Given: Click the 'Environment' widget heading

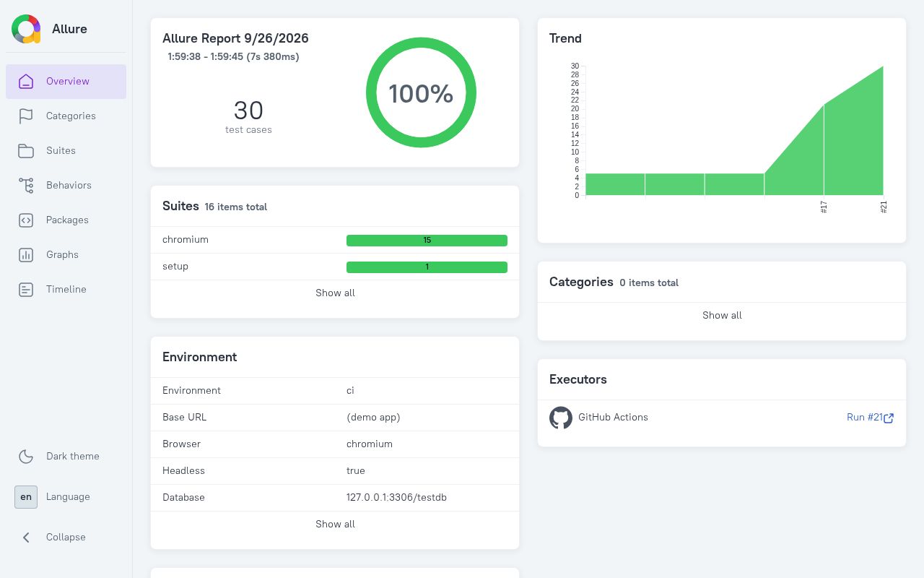Looking at the screenshot, I should click(200, 357).
